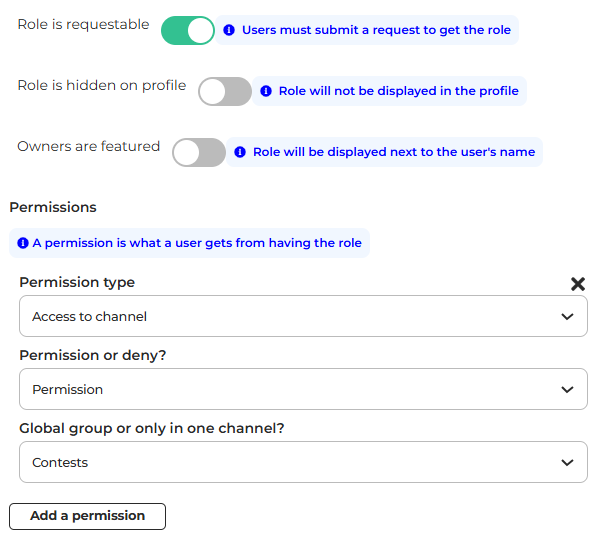
Task: Click info icon beside "Role will not be displayed"
Action: pos(266,91)
